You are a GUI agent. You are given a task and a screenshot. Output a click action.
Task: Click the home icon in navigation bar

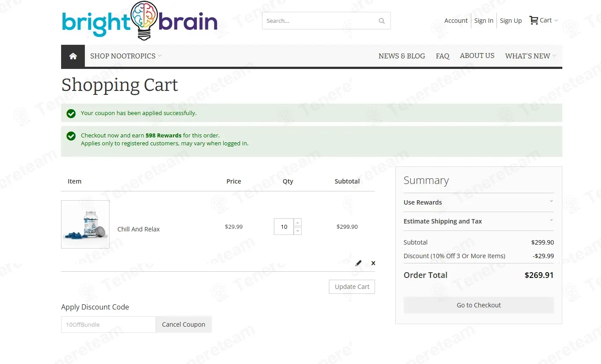click(x=73, y=56)
